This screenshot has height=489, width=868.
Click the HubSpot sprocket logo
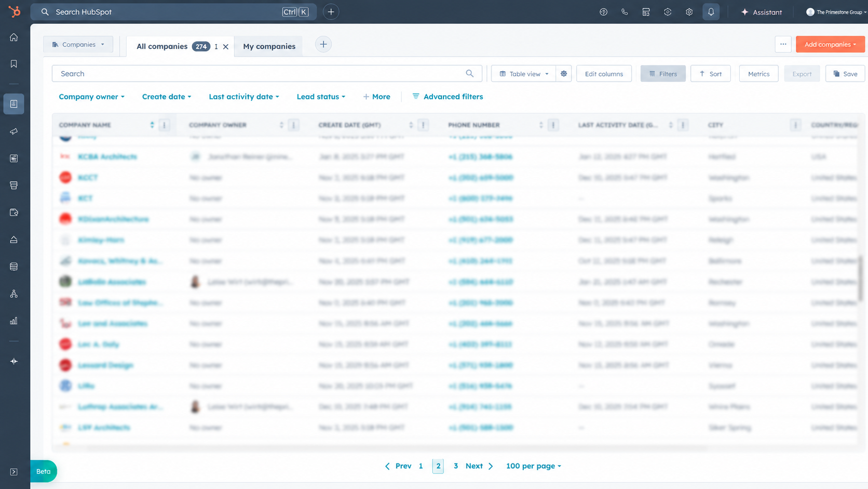pyautogui.click(x=15, y=11)
